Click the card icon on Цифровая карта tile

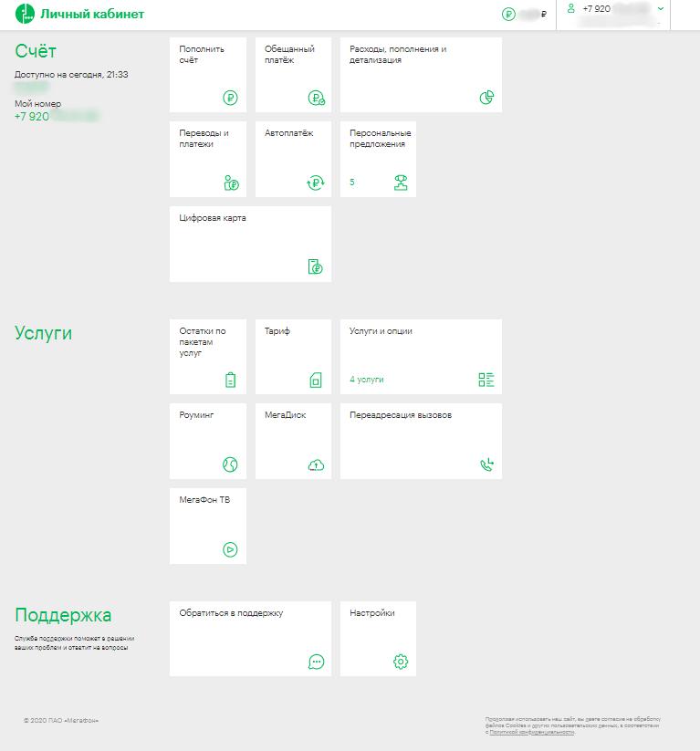[x=315, y=266]
